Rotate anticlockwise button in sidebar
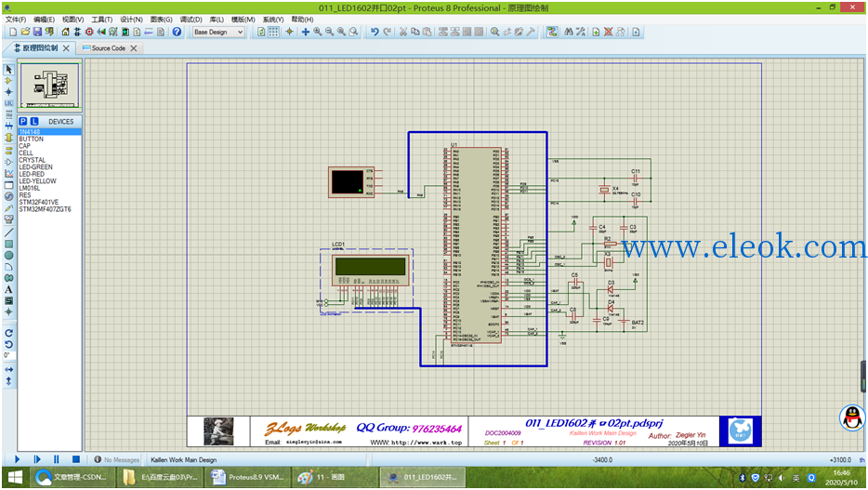Image resolution: width=868 pixels, height=490 pixels. pyautogui.click(x=8, y=344)
